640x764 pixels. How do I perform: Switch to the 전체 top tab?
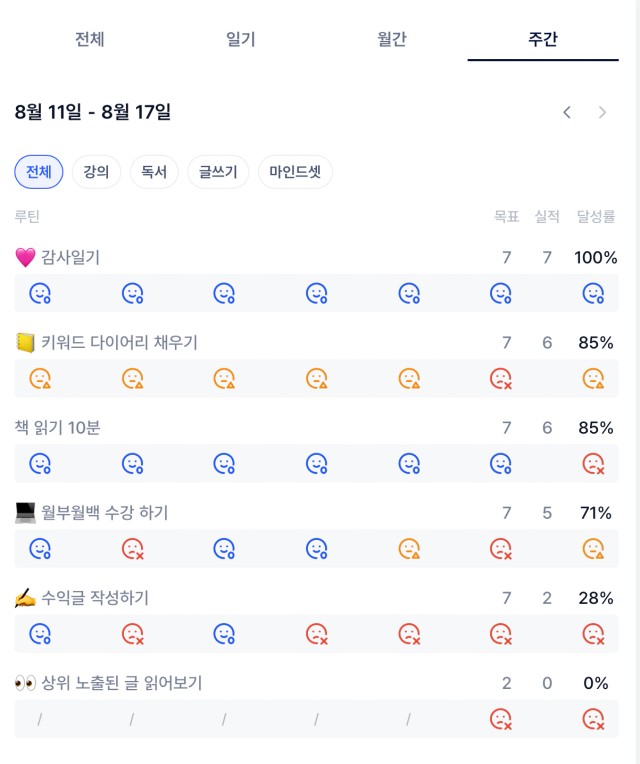[90, 39]
